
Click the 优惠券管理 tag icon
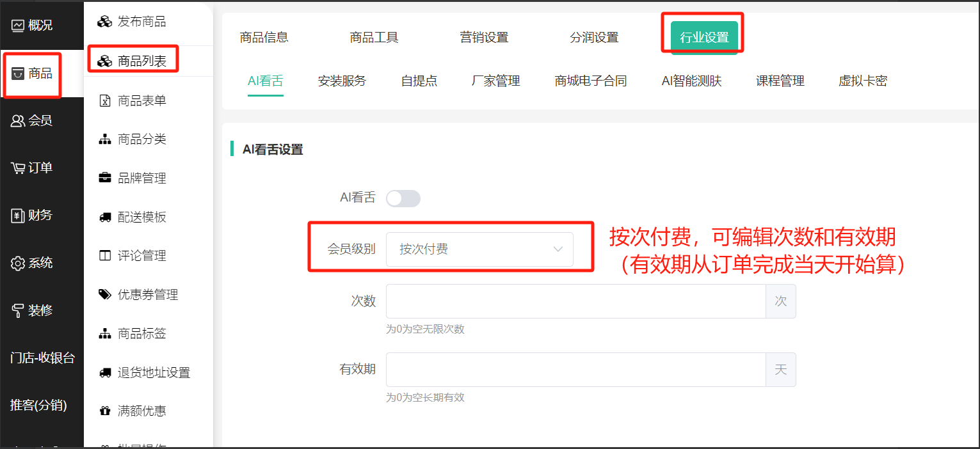coord(104,295)
